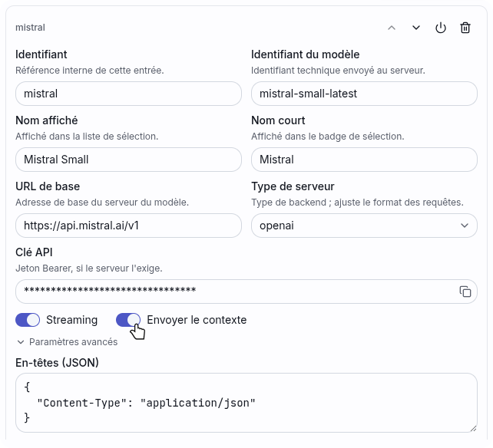The image size is (493, 448).
Task: Click the Identifiant du modèle field
Action: (x=364, y=94)
